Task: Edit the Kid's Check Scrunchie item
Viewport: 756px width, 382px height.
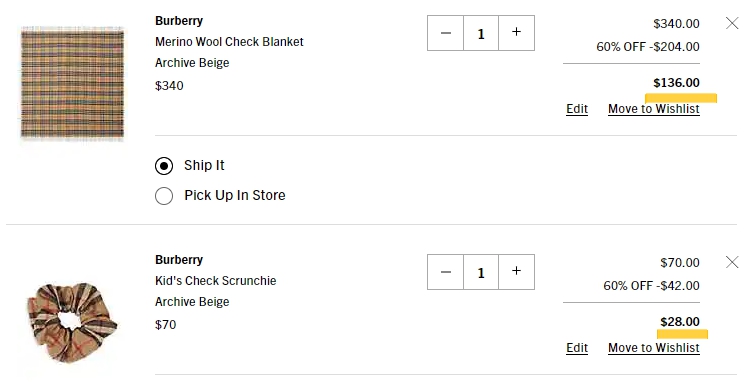Action: 577,348
